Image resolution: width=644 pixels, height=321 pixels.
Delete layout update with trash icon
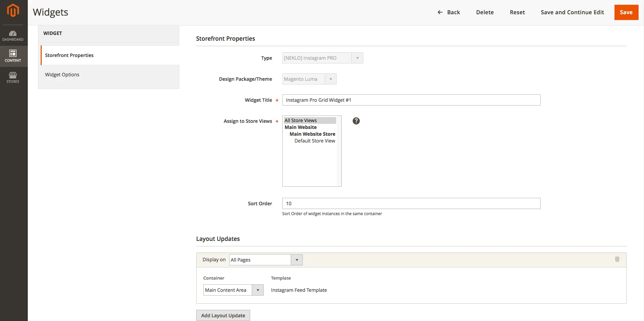coord(617,259)
